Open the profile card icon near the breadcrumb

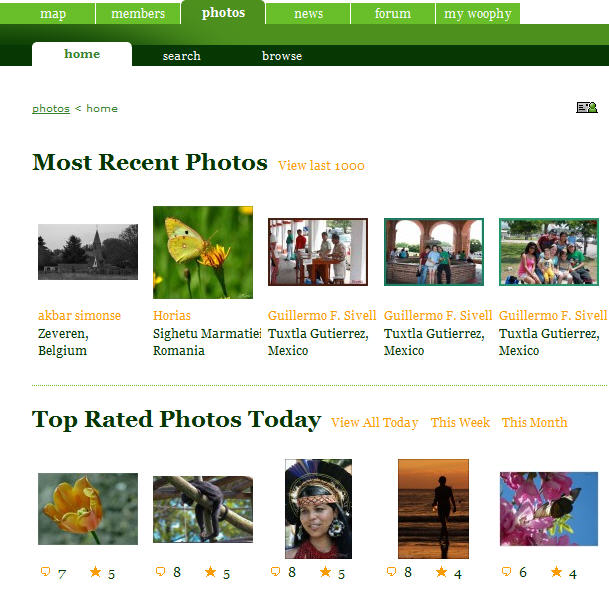586,107
